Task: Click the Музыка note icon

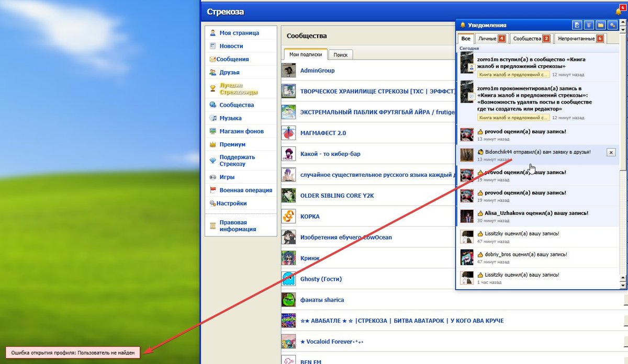Action: [x=213, y=118]
